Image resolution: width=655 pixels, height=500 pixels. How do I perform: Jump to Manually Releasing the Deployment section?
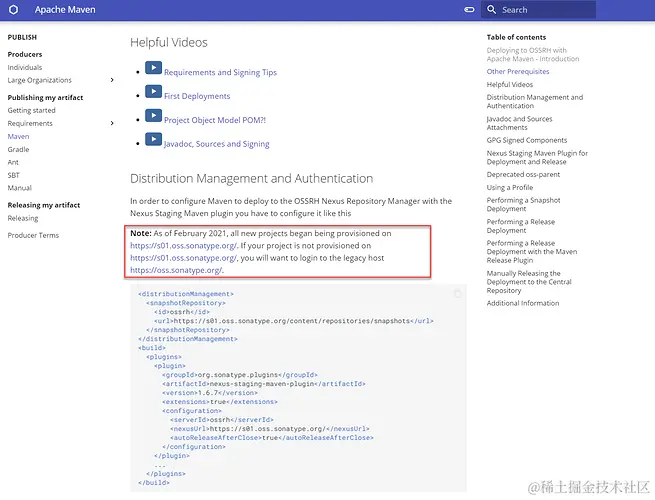point(529,282)
